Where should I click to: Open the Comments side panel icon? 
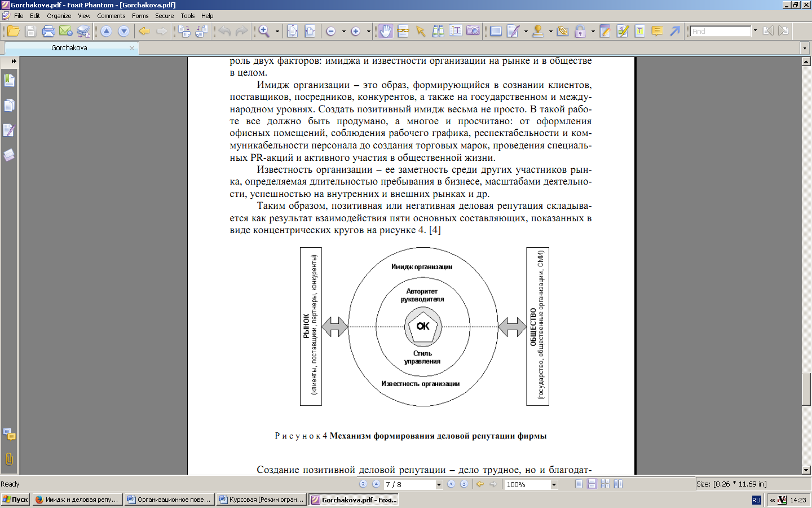click(9, 434)
